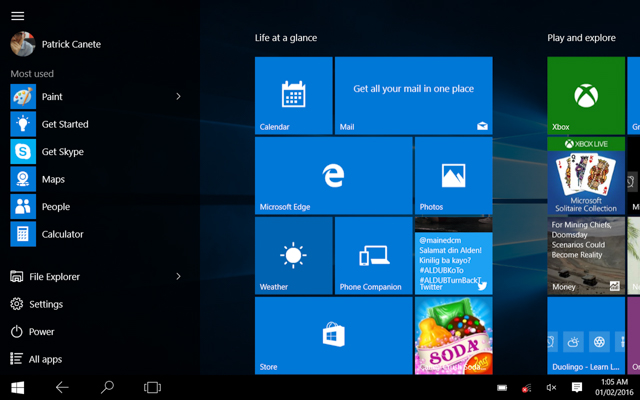Screen dimensions: 640x400
Task: Click the taskbar Back arrow
Action: tap(62, 387)
